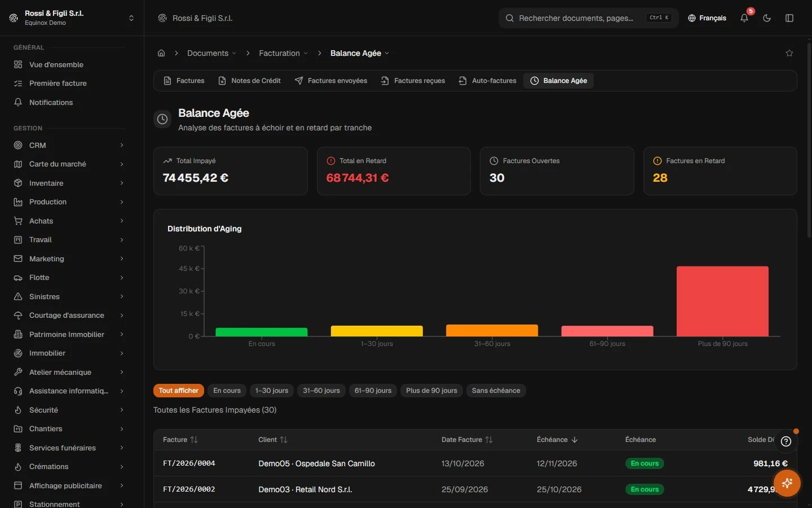The height and width of the screenshot is (508, 812).
Task: Open invoice FT/2026/0004 row
Action: pos(475,463)
